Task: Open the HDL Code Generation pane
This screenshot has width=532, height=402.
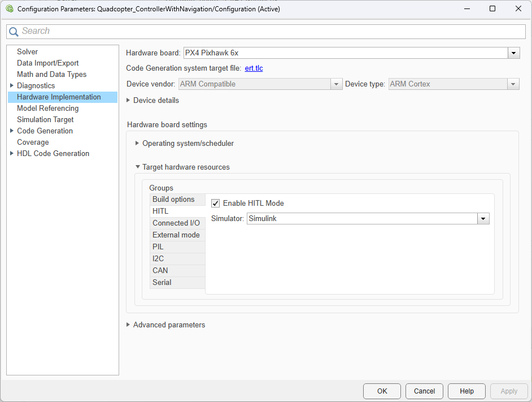Action: point(53,153)
